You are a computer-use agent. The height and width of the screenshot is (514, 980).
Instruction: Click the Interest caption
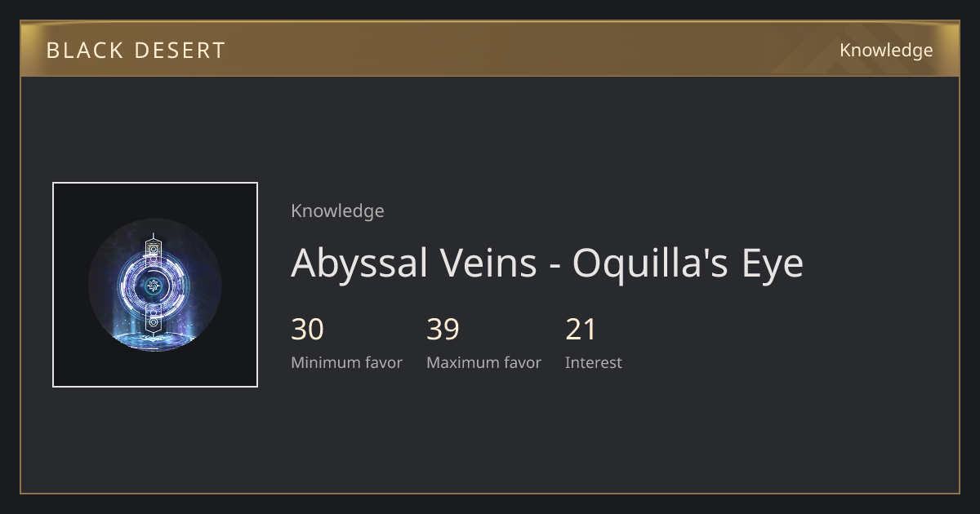pyautogui.click(x=594, y=362)
